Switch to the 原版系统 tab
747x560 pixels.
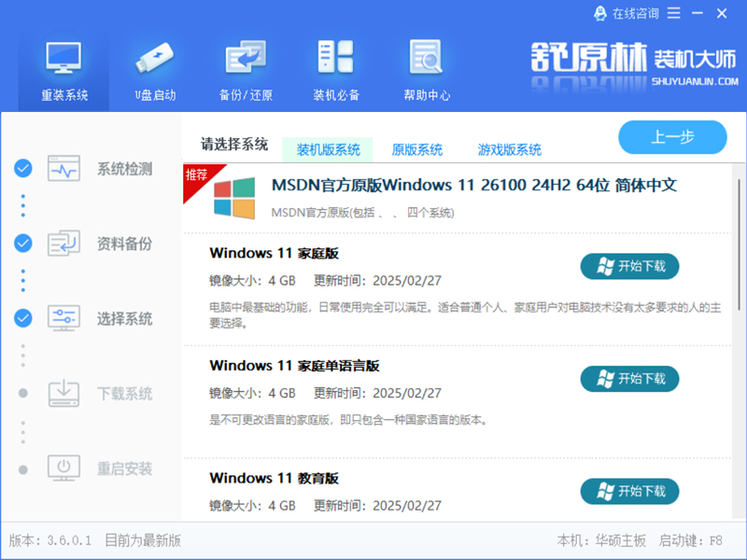[x=416, y=150]
